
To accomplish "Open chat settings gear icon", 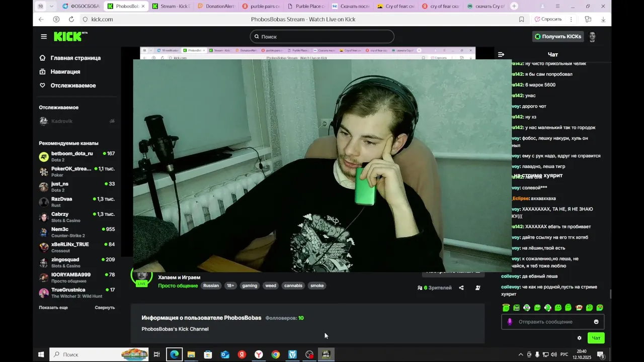I will (x=579, y=338).
